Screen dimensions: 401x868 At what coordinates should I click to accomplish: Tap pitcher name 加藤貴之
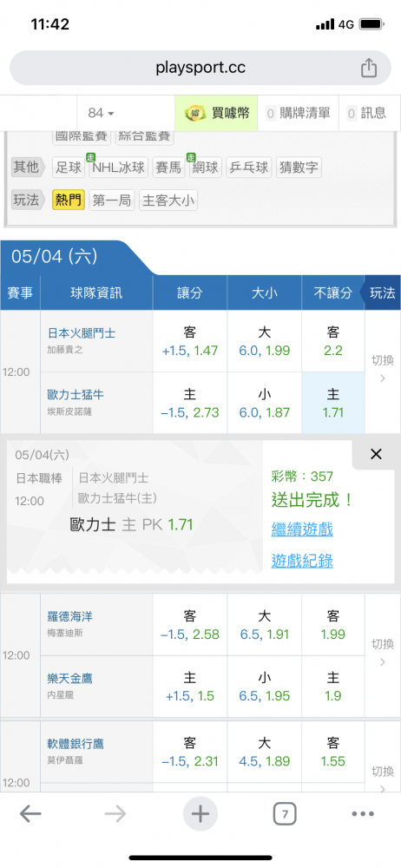click(x=65, y=350)
